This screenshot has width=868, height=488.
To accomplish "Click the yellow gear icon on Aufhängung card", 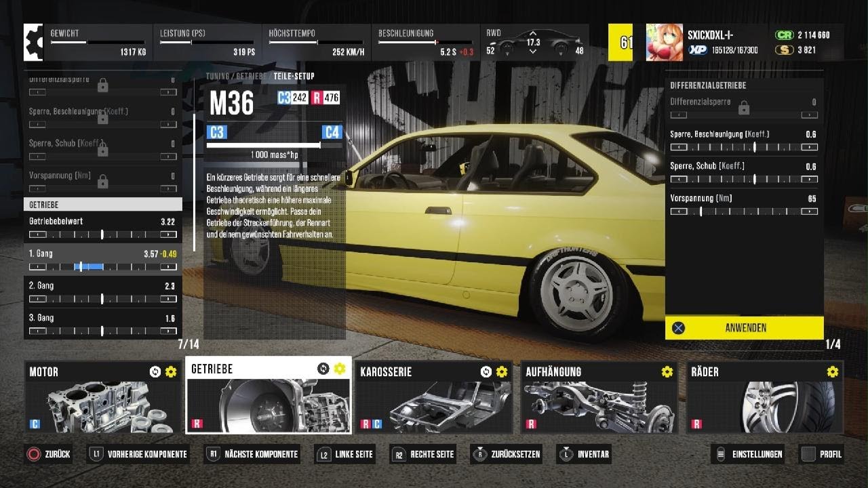I will pos(667,371).
